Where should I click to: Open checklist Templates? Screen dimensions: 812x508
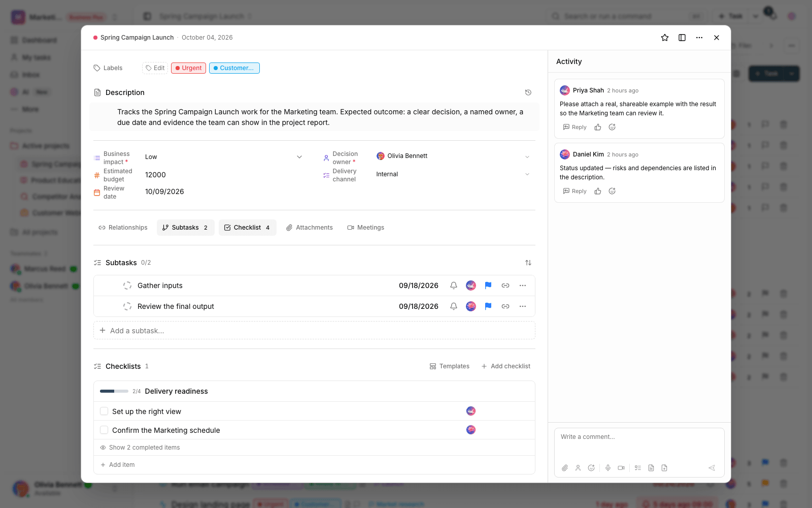(449, 366)
